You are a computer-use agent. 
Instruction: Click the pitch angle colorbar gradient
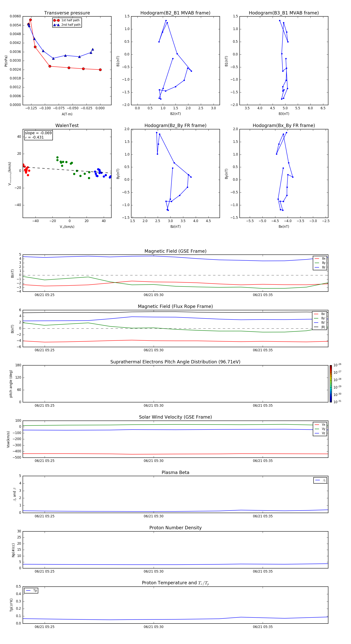point(331,384)
